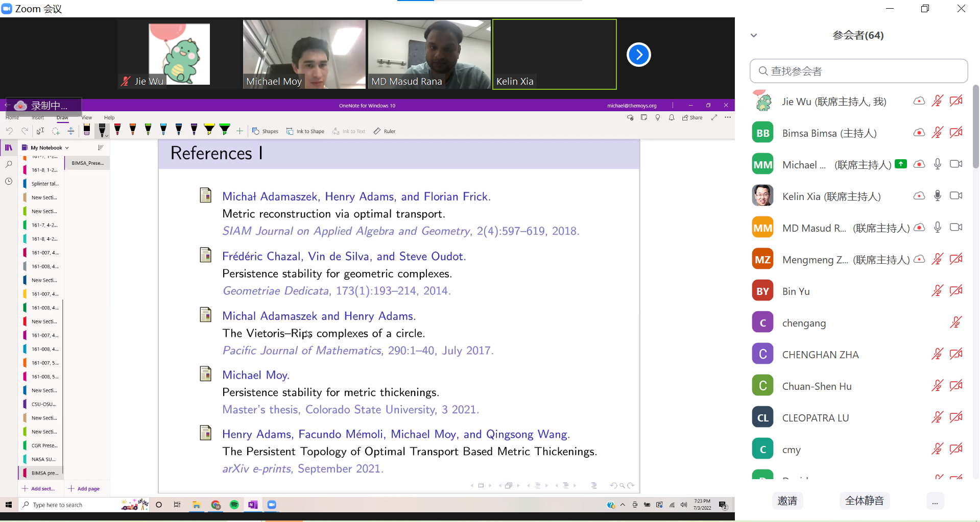Switch to the View tab in OneNote

pyautogui.click(x=87, y=117)
